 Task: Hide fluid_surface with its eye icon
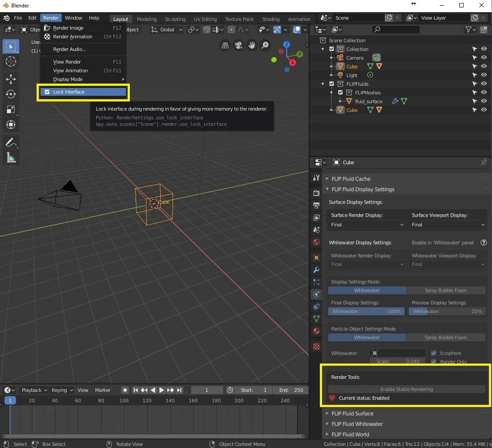(x=484, y=101)
